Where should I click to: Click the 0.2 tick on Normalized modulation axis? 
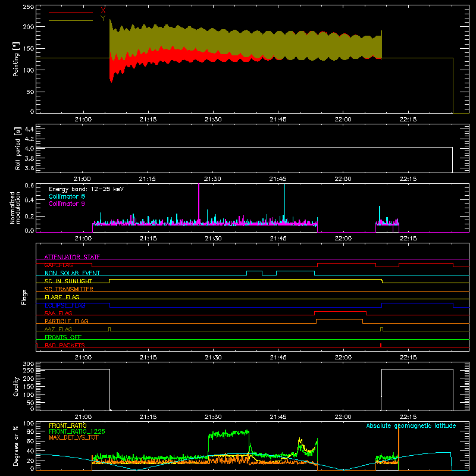pyautogui.click(x=29, y=216)
